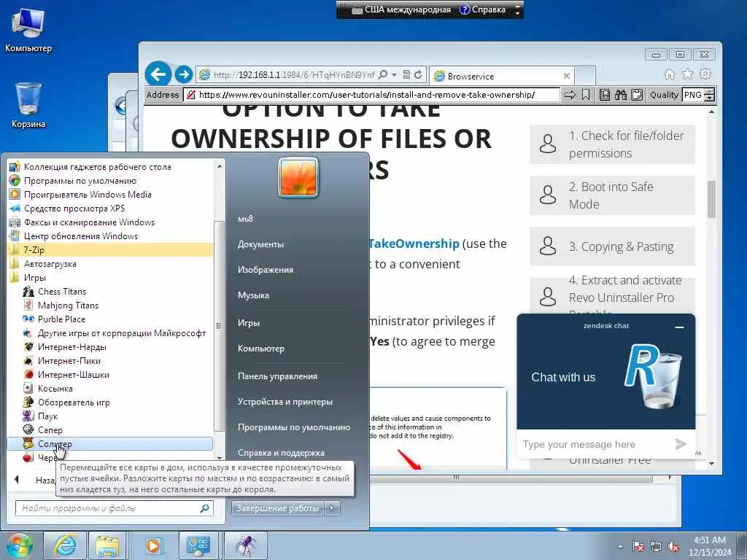This screenshot has height=560, width=747.
Task: Click the binoculars find icon
Action: 620,95
